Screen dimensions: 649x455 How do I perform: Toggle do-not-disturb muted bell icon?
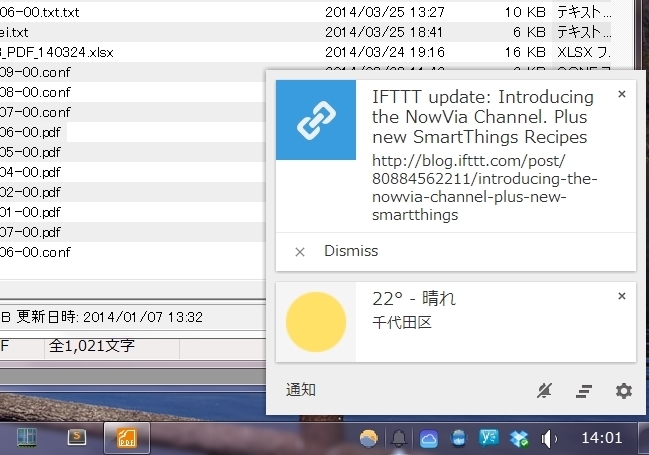click(544, 391)
